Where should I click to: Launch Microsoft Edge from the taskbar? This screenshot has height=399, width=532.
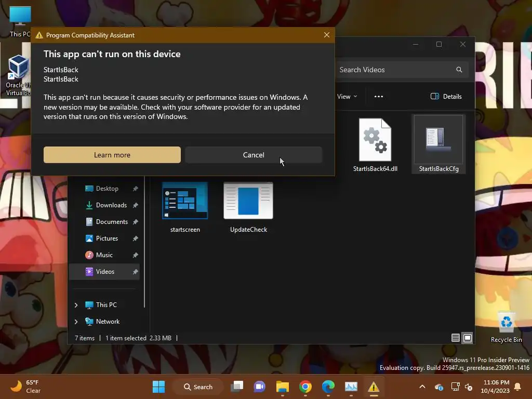pyautogui.click(x=328, y=387)
